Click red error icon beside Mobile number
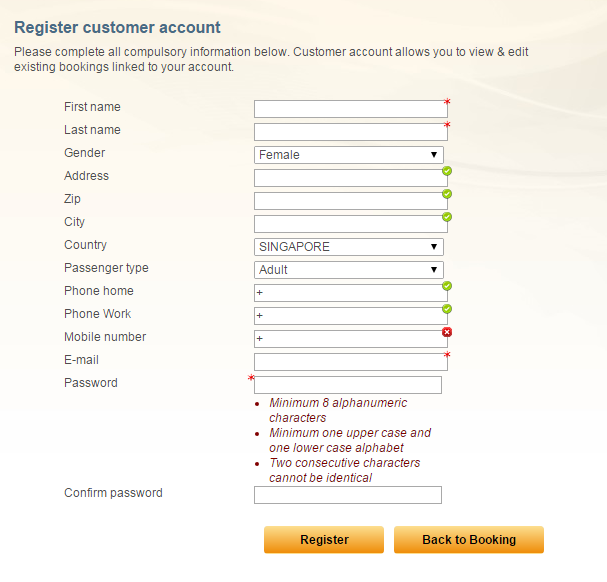Screen dimensions: 607x582 [x=447, y=332]
